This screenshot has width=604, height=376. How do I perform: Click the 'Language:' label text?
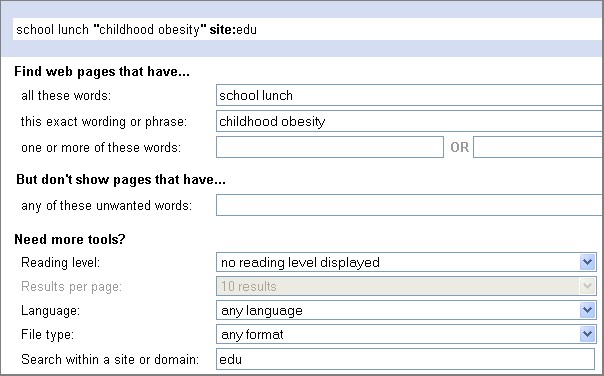[x=50, y=311]
